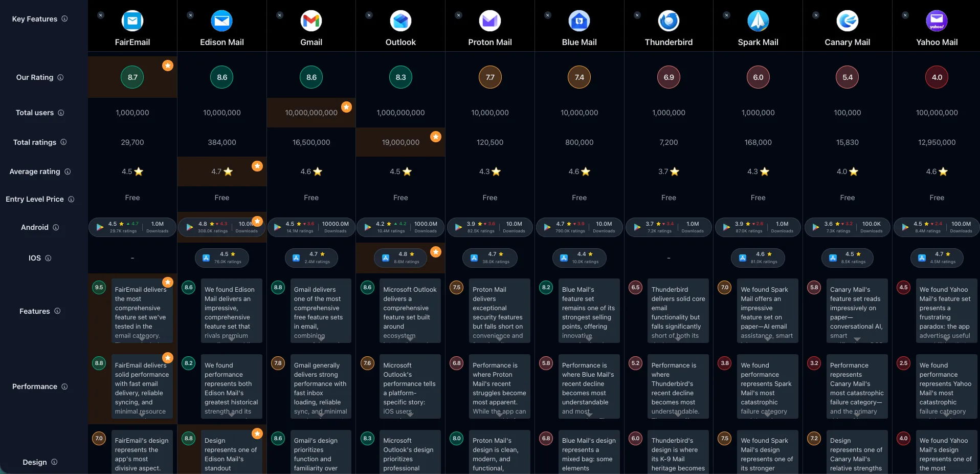Click Edison Mail's 8.8 Design score badge
Viewport: 980px width, 474px height.
[x=189, y=438]
